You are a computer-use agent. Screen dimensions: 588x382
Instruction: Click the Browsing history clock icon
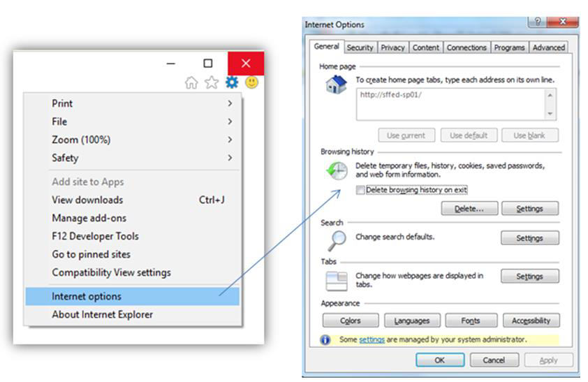tap(336, 171)
